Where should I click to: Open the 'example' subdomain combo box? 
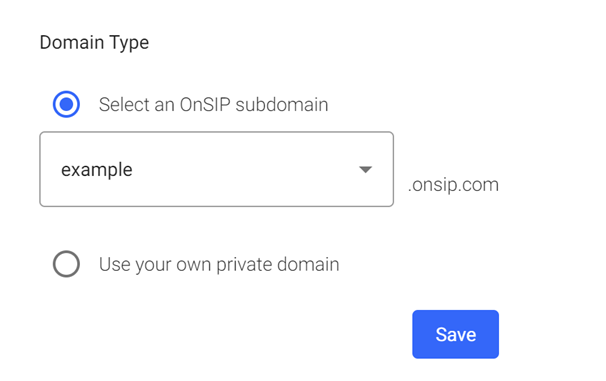click(216, 169)
